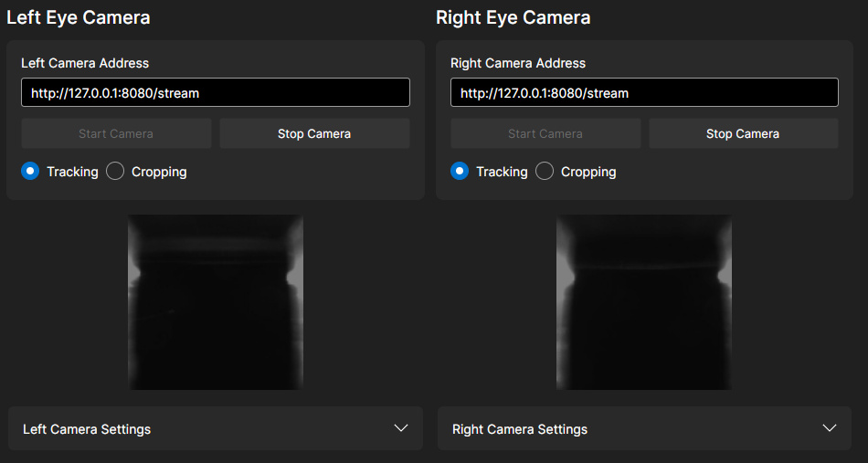Image resolution: width=868 pixels, height=463 pixels.
Task: Select Cropping mode for the left camera
Action: [115, 171]
